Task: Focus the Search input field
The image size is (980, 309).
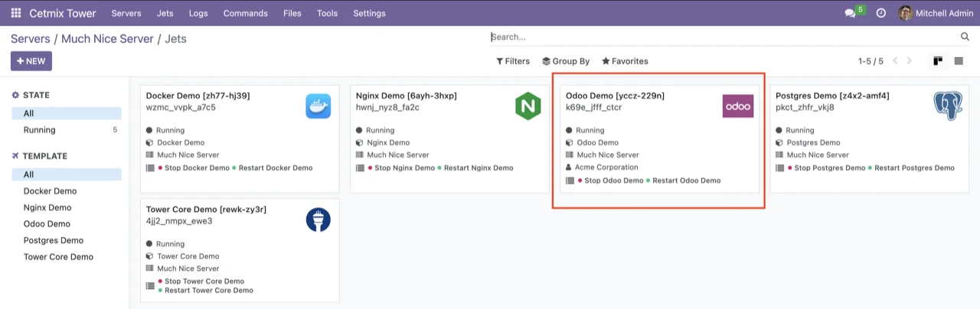Action: click(x=720, y=37)
